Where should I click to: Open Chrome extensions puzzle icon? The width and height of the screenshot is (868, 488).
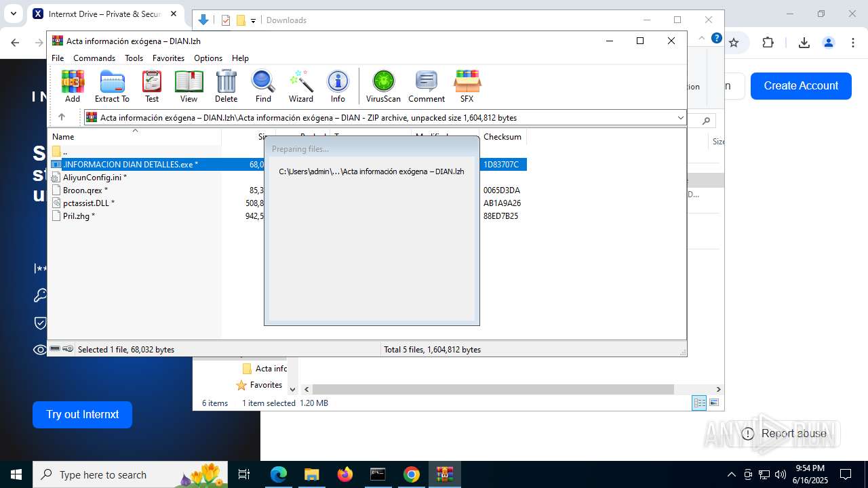pyautogui.click(x=768, y=43)
